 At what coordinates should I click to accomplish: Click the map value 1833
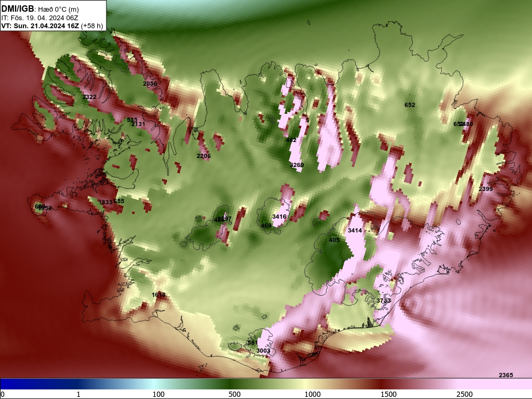[x=105, y=202]
